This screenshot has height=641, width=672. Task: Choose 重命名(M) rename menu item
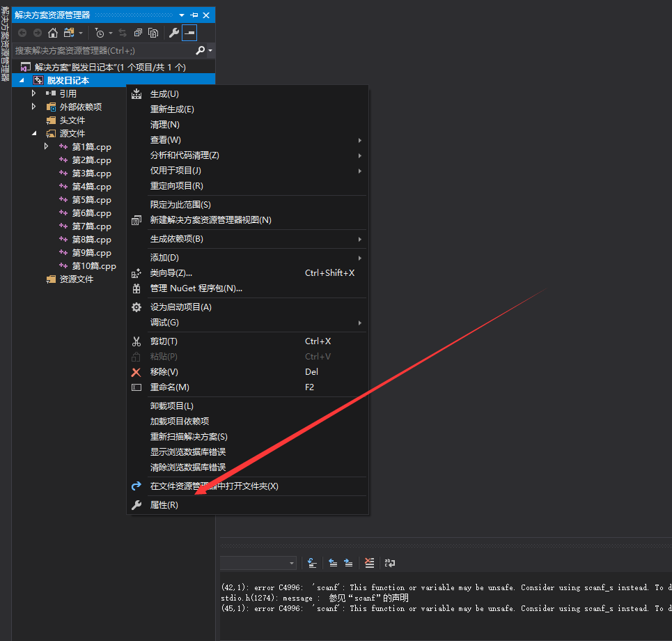[x=247, y=387]
